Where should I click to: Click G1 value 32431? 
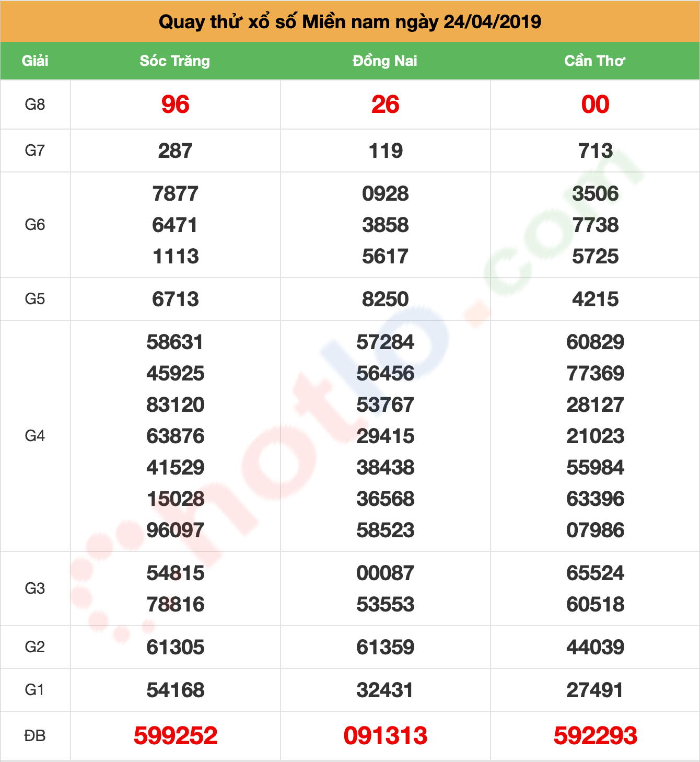click(385, 690)
